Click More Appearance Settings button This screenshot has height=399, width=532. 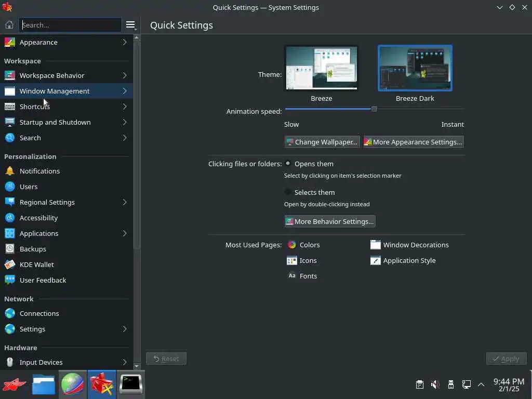tap(414, 142)
